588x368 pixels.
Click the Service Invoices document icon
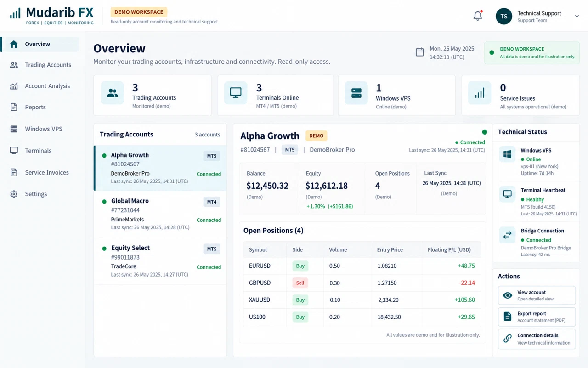(14, 172)
